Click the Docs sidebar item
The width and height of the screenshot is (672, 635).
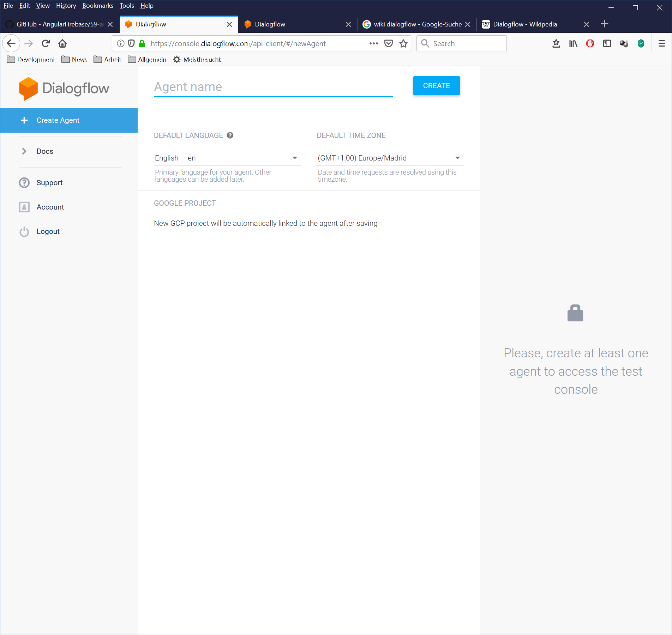45,151
